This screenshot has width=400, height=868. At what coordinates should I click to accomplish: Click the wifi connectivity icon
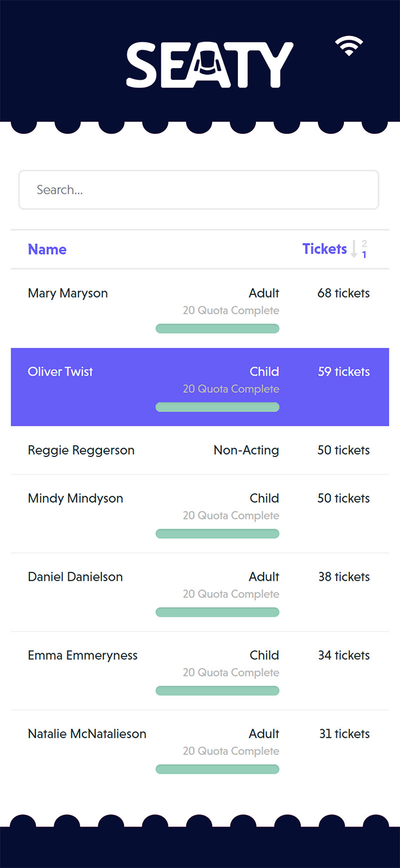click(349, 46)
